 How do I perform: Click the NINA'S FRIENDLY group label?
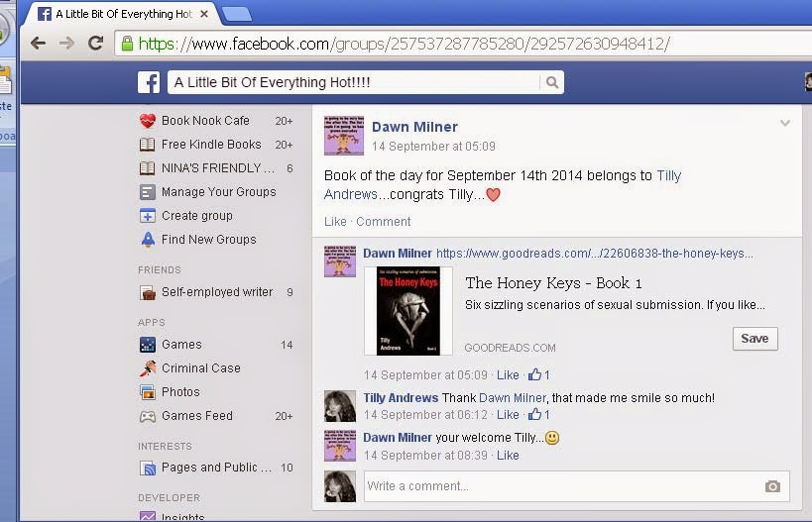pyautogui.click(x=217, y=168)
